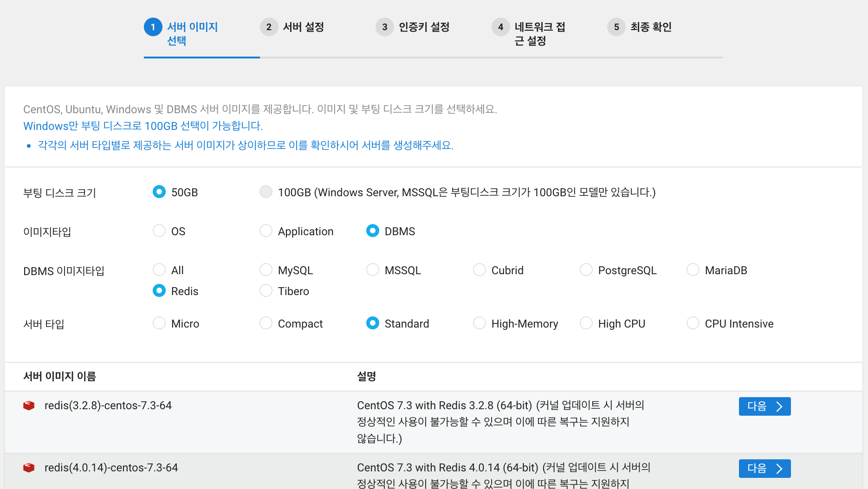
Task: Select MariaDB DBMS image type
Action: pos(693,270)
